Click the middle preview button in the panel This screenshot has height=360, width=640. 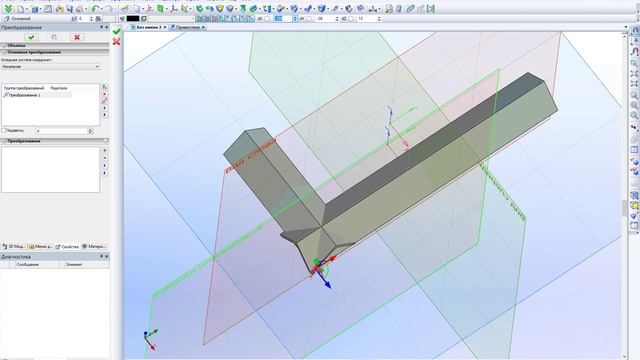[54, 37]
